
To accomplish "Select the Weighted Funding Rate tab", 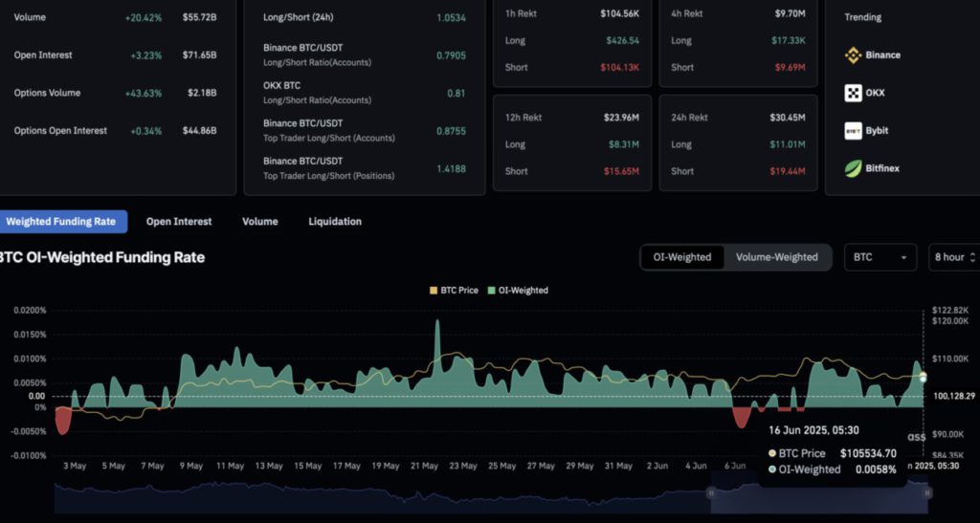I will (x=60, y=221).
